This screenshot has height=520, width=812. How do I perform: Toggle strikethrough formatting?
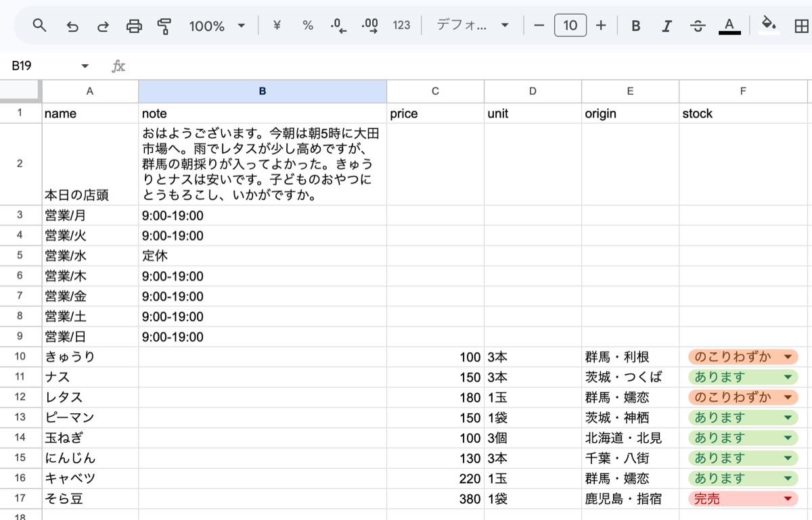(698, 26)
